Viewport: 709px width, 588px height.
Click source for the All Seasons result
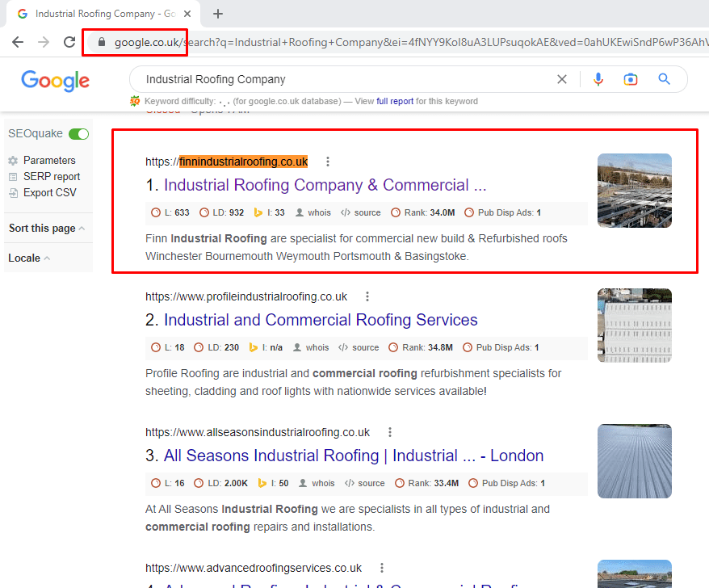point(364,483)
